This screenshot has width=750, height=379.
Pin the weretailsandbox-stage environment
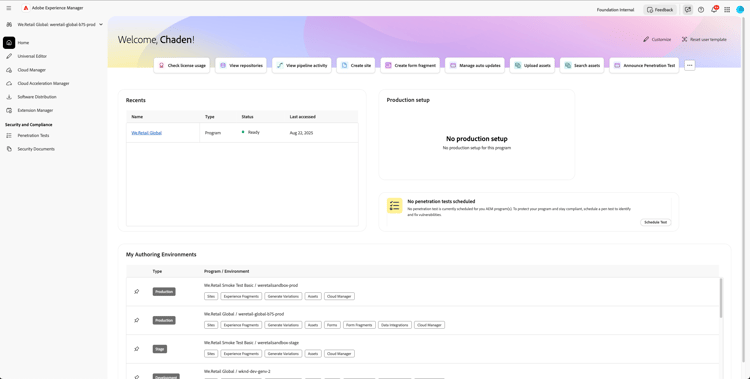(137, 349)
